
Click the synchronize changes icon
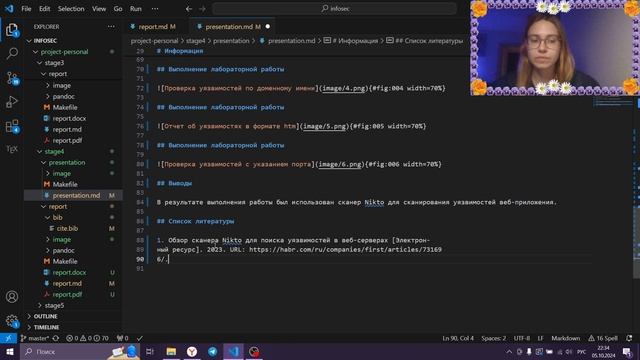tap(56, 338)
